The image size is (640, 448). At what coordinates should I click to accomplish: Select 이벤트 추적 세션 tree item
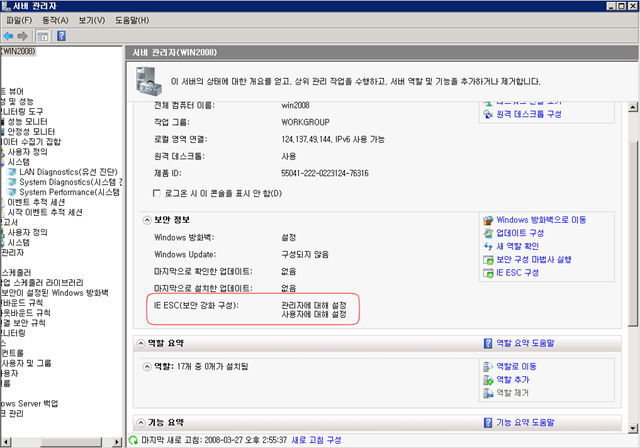pyautogui.click(x=36, y=202)
